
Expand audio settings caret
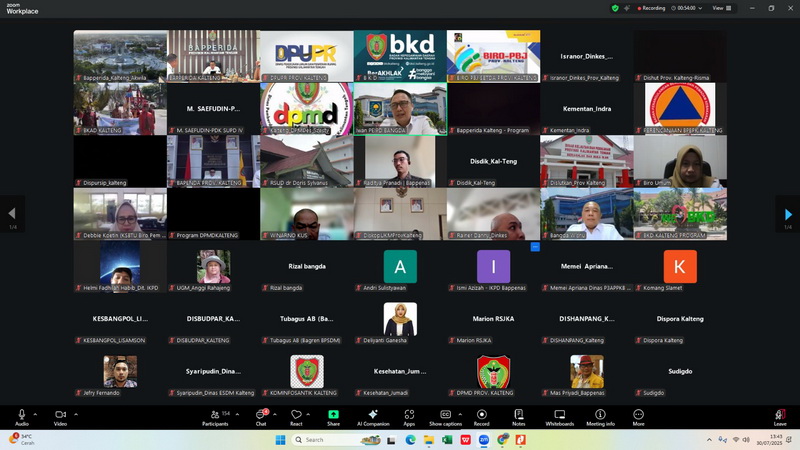tap(35, 414)
